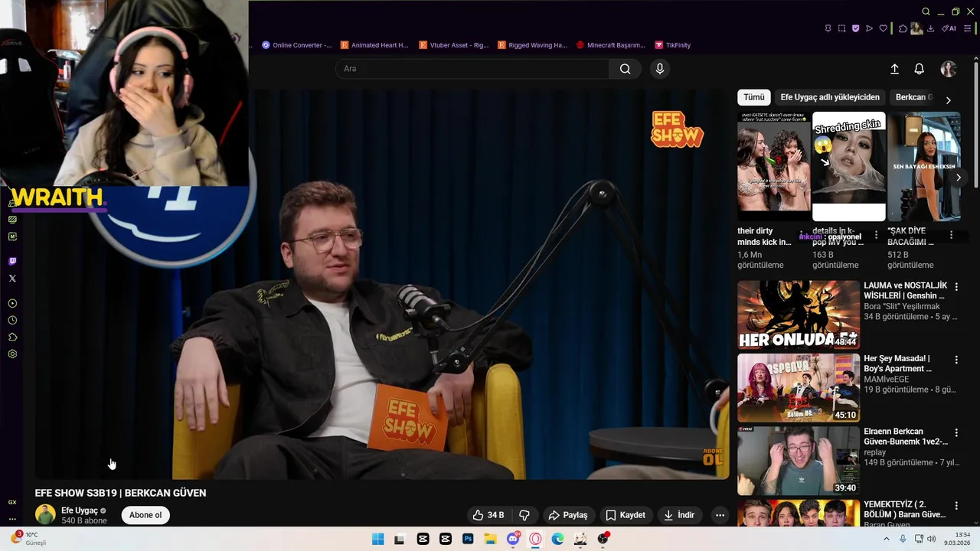The width and height of the screenshot is (980, 551).
Task: Open the browser downloads icon
Action: [930, 28]
